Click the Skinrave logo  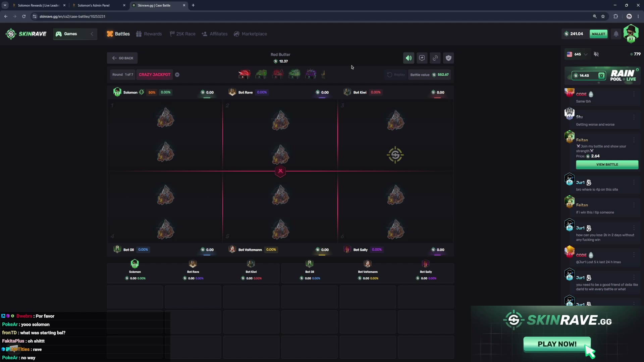[26, 34]
